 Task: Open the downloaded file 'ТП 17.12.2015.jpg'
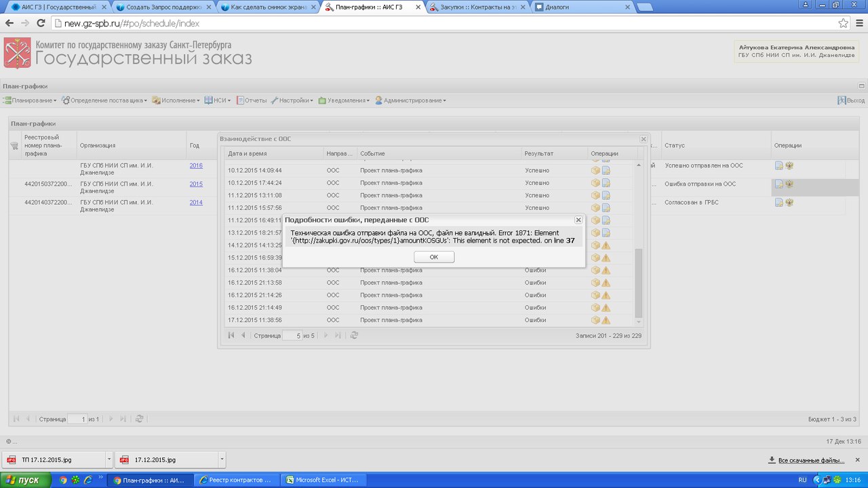[x=54, y=460]
